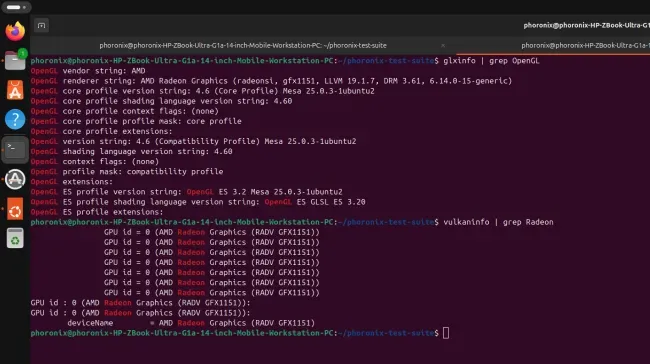Viewport: 650px width, 364px height.
Task: Click the core profile version string line
Action: pyautogui.click(x=202, y=91)
